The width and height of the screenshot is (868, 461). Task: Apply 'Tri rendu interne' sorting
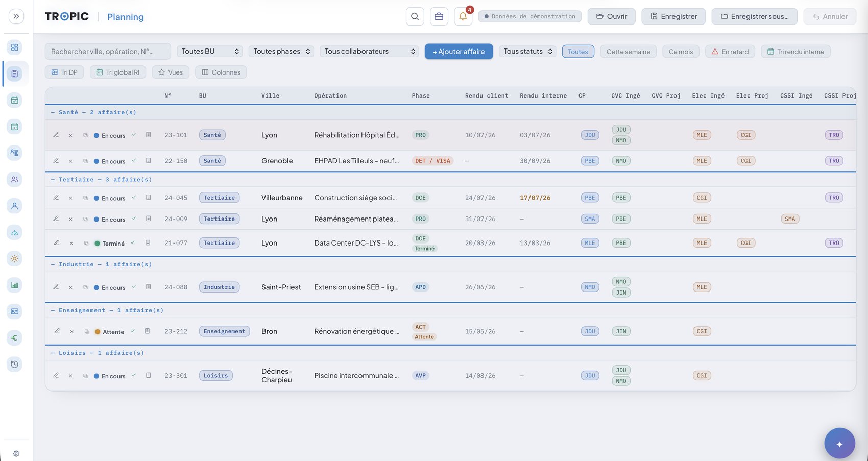[795, 52]
